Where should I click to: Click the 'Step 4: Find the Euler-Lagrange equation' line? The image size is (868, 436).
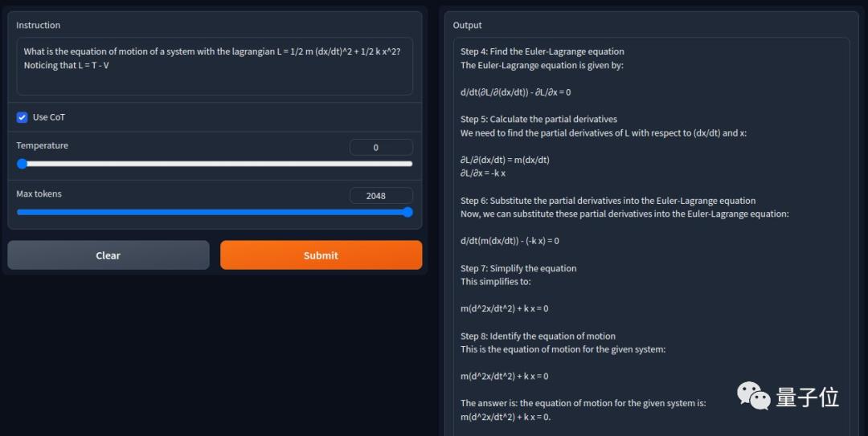(542, 51)
